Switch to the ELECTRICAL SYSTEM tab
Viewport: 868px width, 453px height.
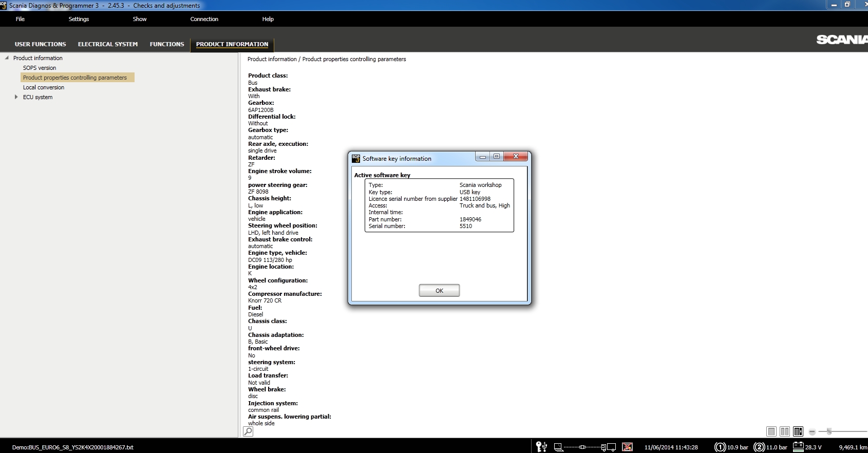click(108, 44)
